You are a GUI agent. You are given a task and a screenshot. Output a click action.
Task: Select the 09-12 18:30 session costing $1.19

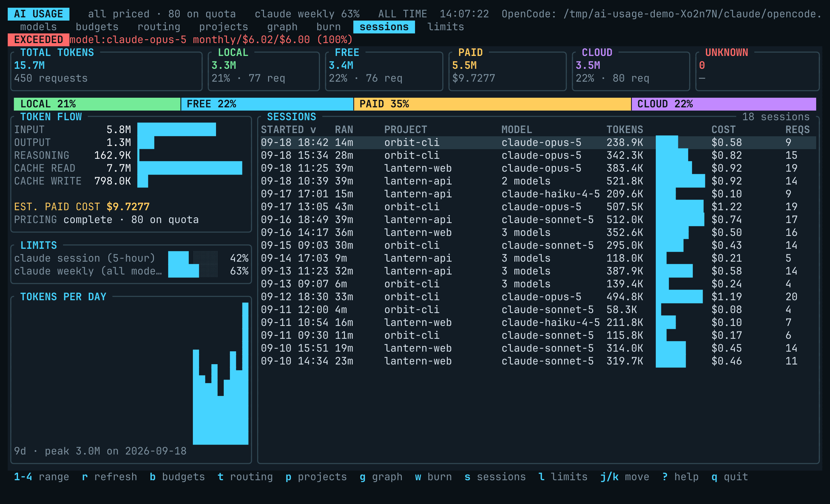(538, 297)
